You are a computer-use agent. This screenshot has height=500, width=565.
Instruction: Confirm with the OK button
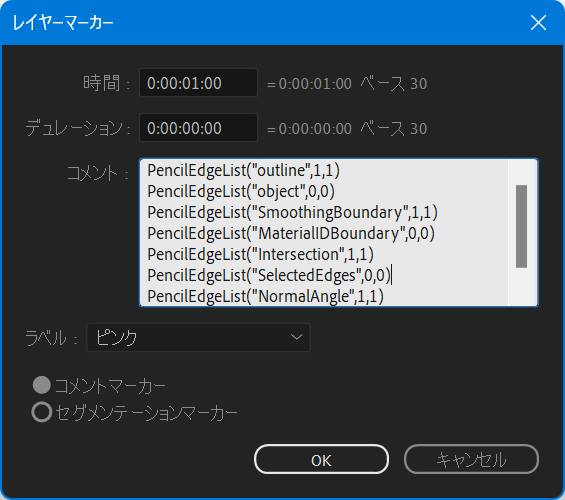click(x=321, y=459)
